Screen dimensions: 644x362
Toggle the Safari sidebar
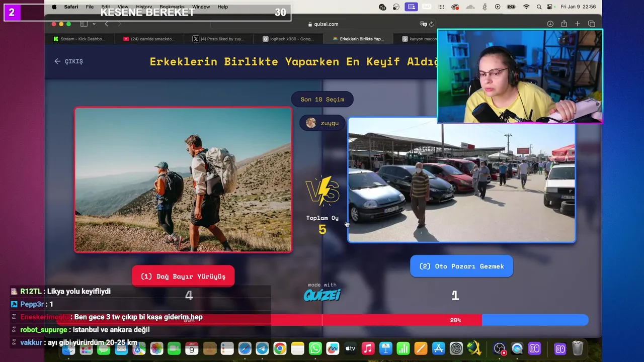pyautogui.click(x=84, y=24)
